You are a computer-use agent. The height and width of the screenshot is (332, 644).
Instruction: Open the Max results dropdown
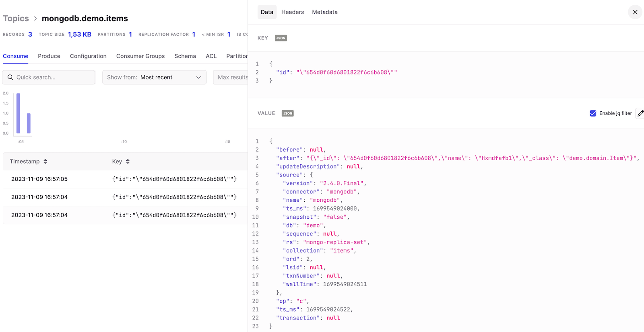click(x=231, y=77)
